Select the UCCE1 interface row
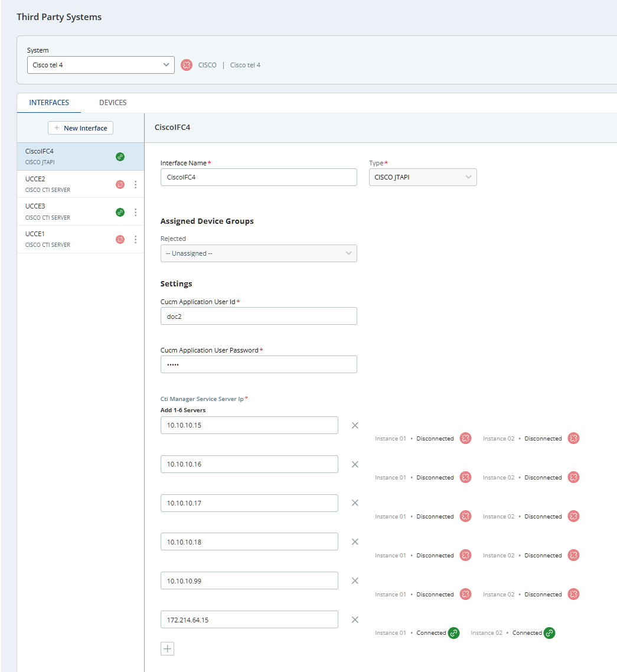Image resolution: width=617 pixels, height=672 pixels. (80, 239)
